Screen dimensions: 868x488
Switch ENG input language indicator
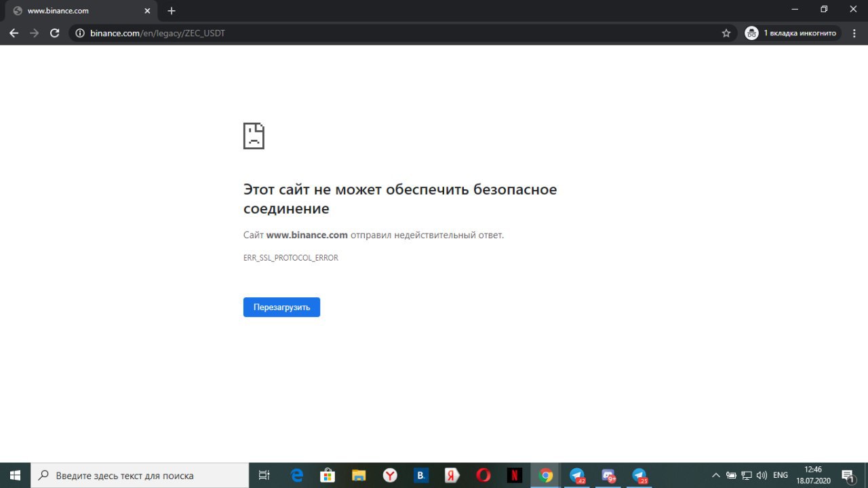coord(781,475)
